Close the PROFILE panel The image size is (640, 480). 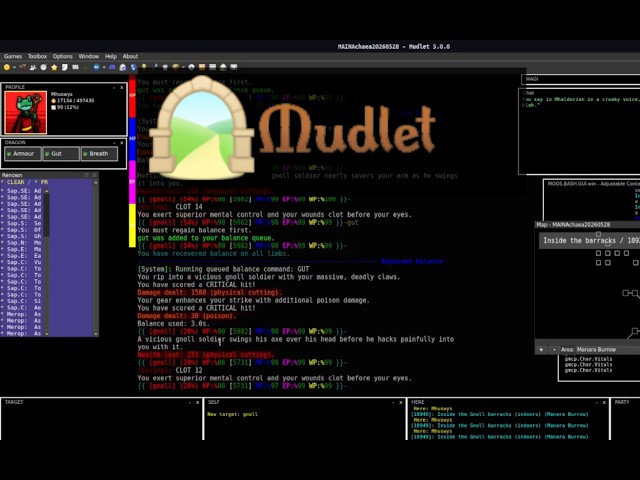click(x=122, y=87)
